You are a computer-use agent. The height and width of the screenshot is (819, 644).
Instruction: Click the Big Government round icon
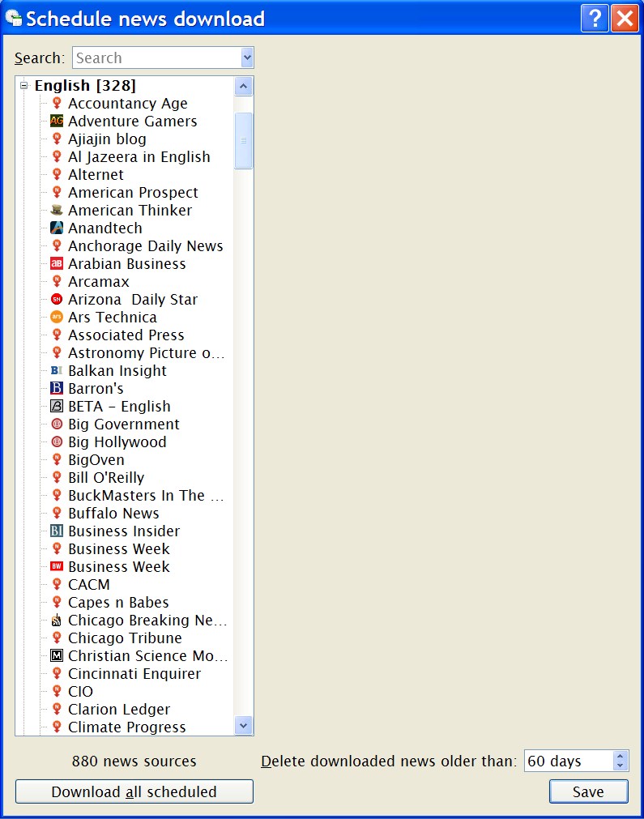[x=57, y=424]
